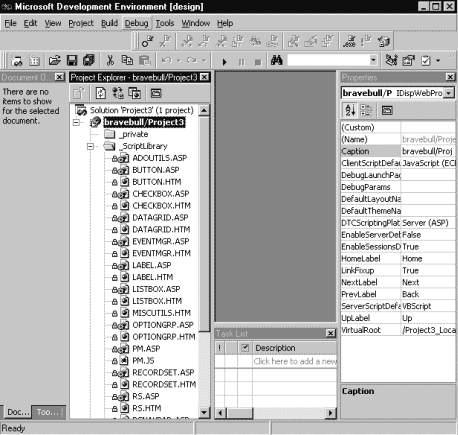Click the Save floppy disk icon
Screen dimensions: 458x435
point(72,60)
